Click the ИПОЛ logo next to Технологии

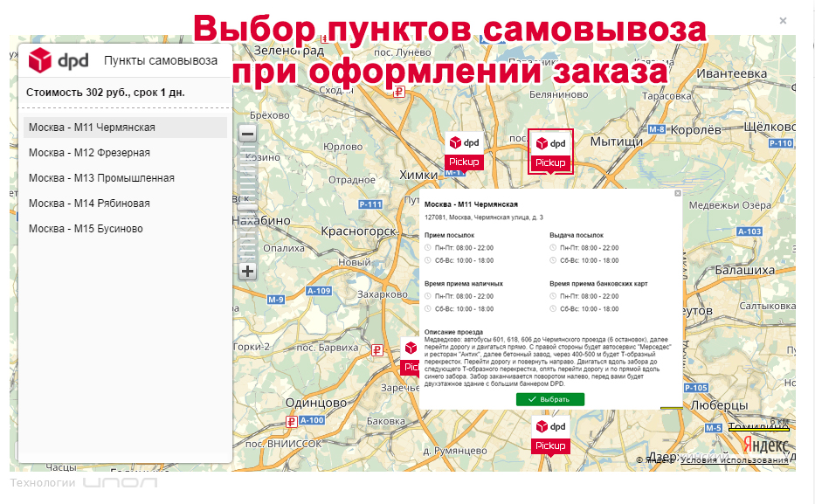coord(121,482)
